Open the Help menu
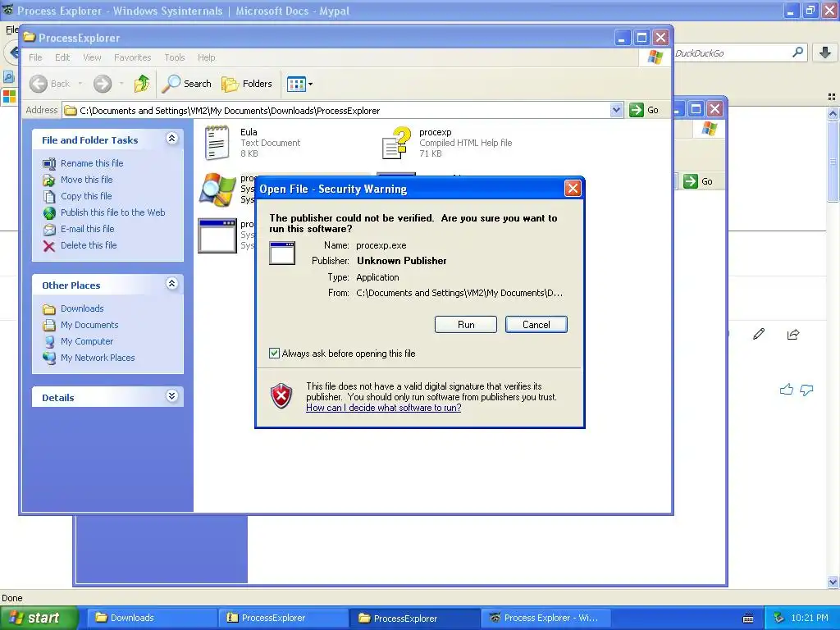The height and width of the screenshot is (630, 840). point(206,57)
